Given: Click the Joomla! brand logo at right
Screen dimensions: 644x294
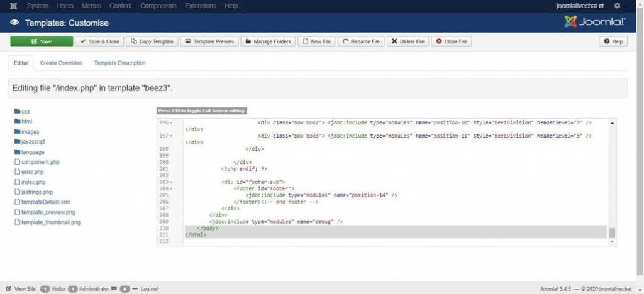Looking at the screenshot, I should point(596,22).
